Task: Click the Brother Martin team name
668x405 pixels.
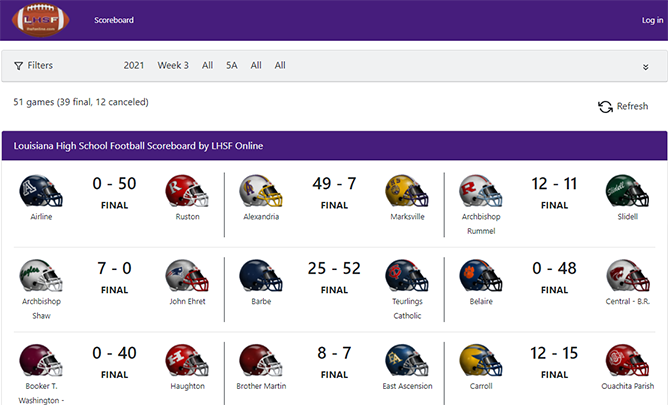Action: (x=261, y=386)
